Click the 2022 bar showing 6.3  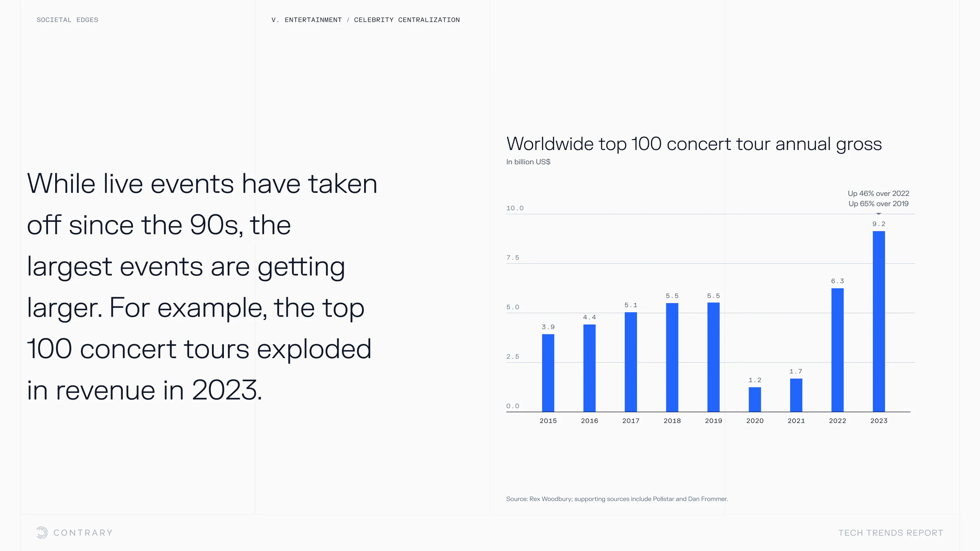[837, 350]
